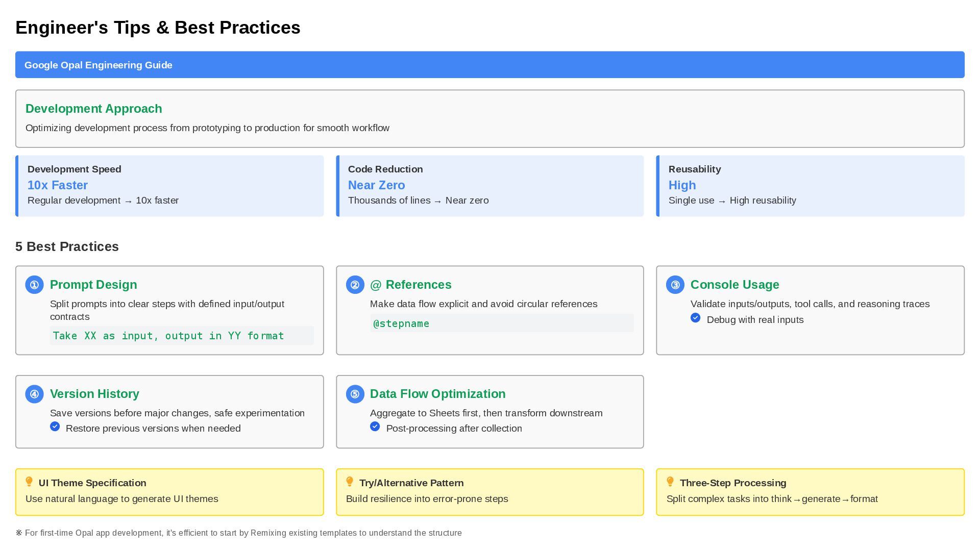Click the Google Opal Engineering Guide banner

[489, 65]
